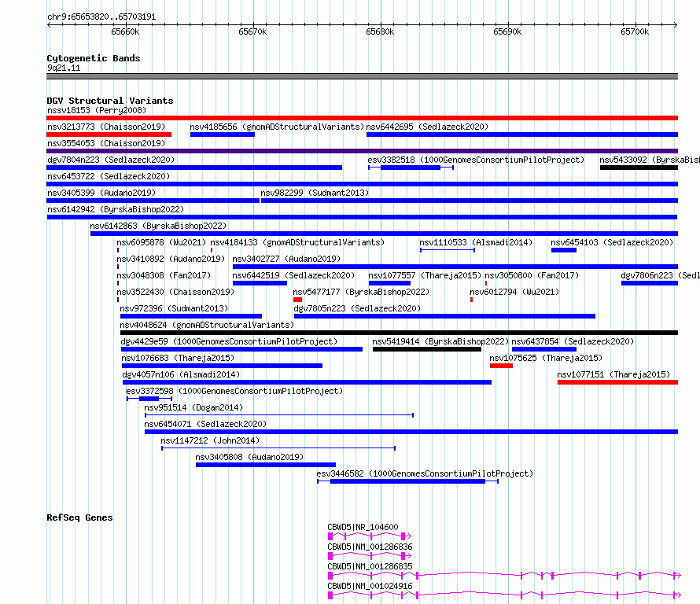Click the 65700k ruler position
Viewport: 700px width, 604px height.
coord(635,31)
